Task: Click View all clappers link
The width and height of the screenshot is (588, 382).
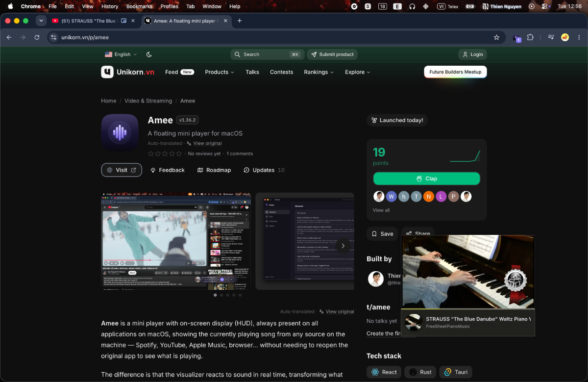Action: click(x=381, y=210)
